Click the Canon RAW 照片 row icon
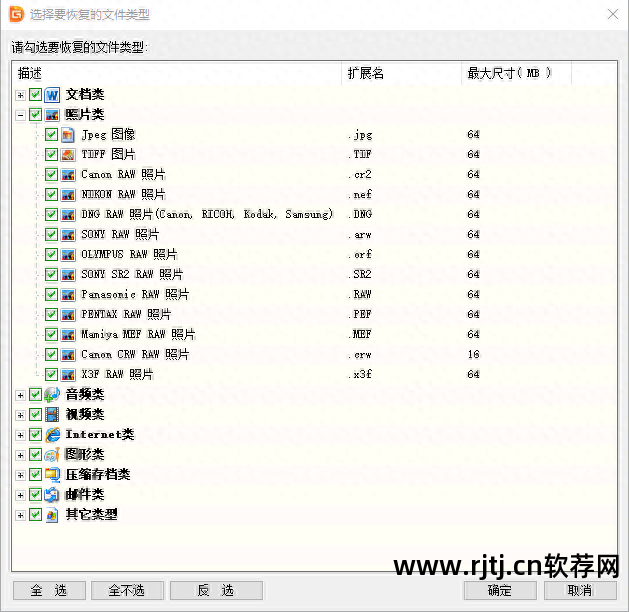Viewport: 629px width, 612px height. coord(68,175)
